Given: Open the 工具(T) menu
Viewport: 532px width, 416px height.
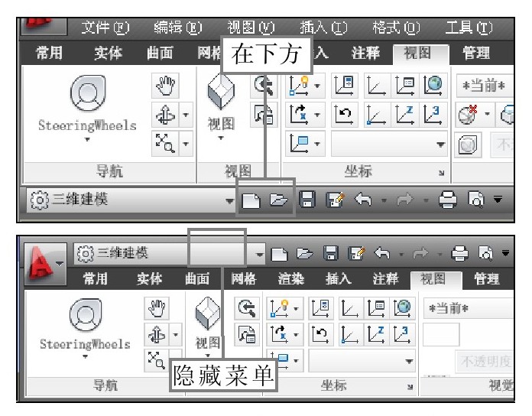Looking at the screenshot, I should pyautogui.click(x=469, y=28).
